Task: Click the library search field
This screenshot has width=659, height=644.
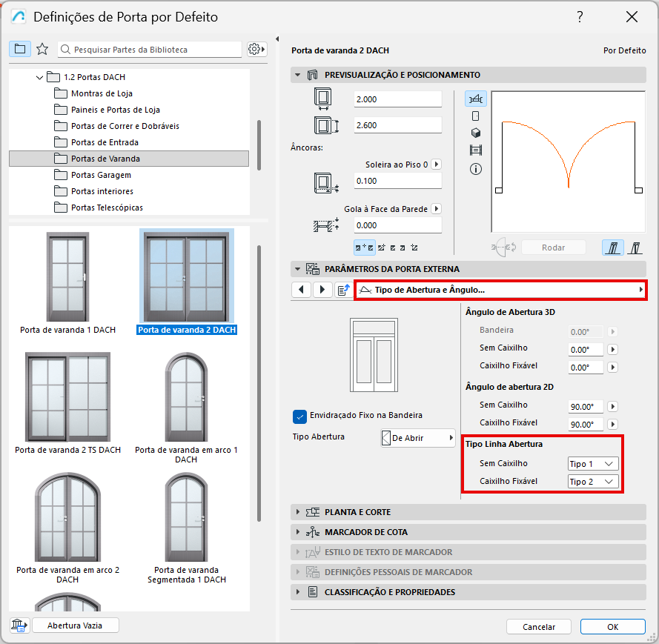Action: pos(150,50)
